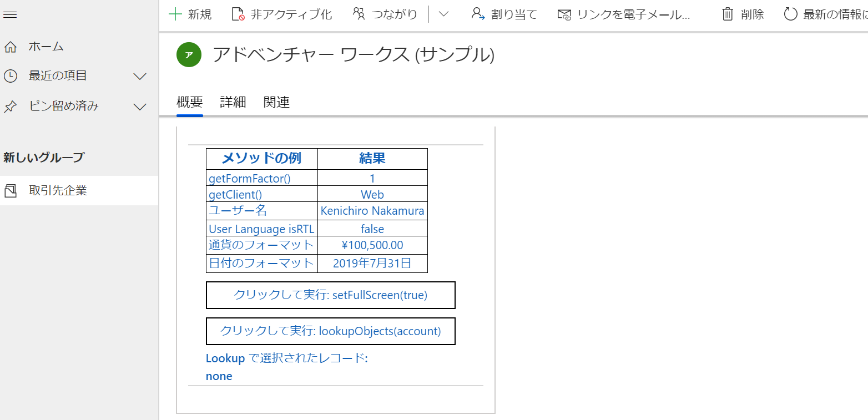Click ピン留め済み sidebar label
This screenshot has width=868, height=420.
point(64,106)
